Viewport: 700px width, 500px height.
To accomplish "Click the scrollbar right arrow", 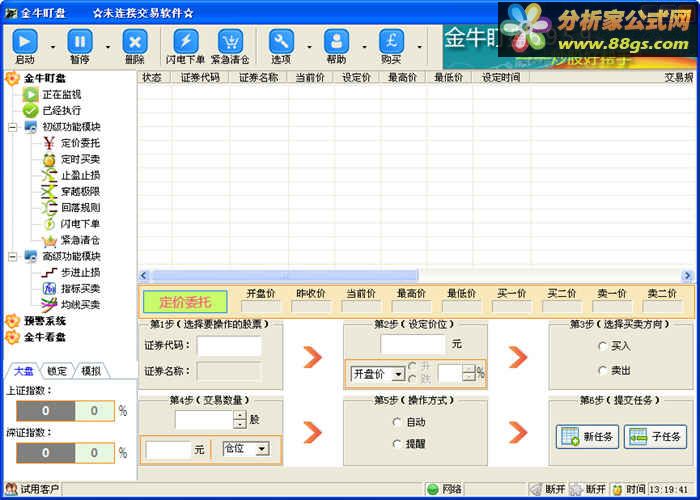I will click(688, 275).
